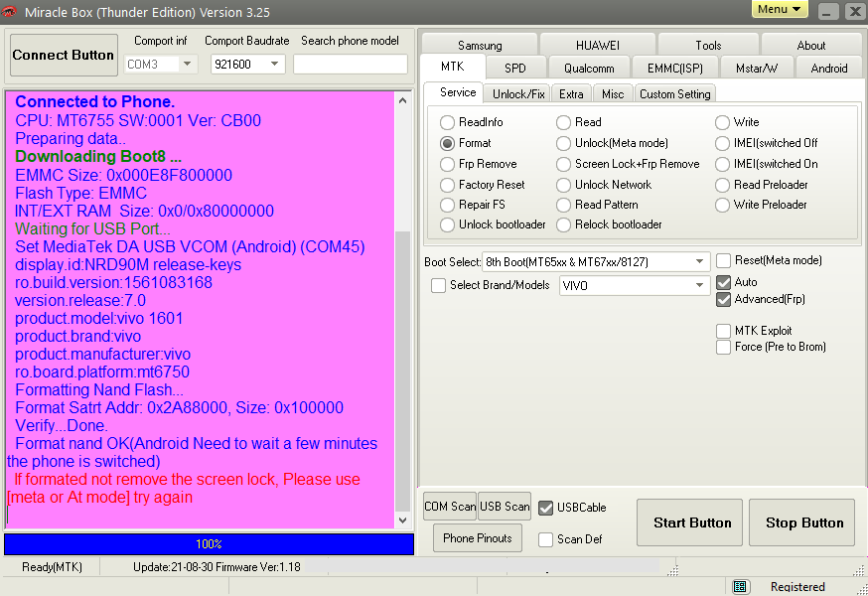
Task: Select the Write Preloader option
Action: [722, 205]
